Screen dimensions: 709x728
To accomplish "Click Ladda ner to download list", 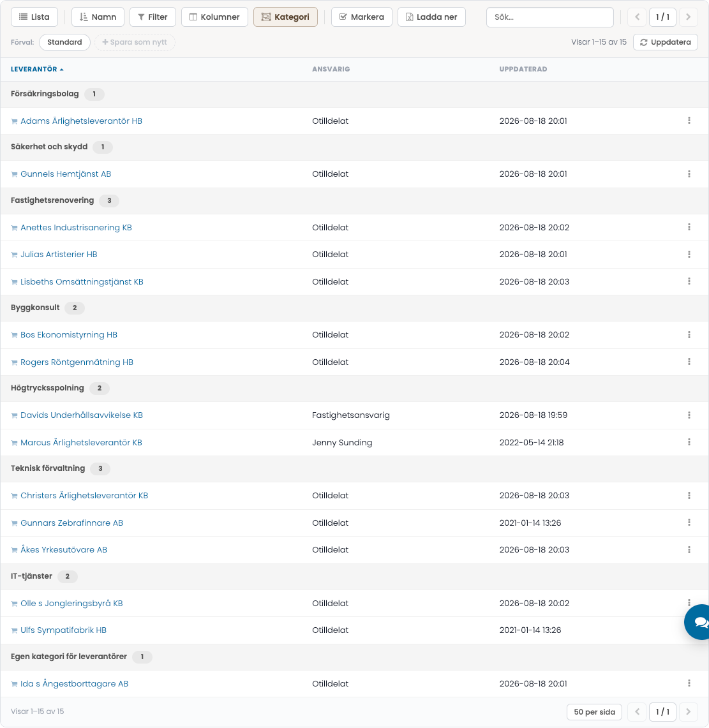I will pyautogui.click(x=431, y=17).
